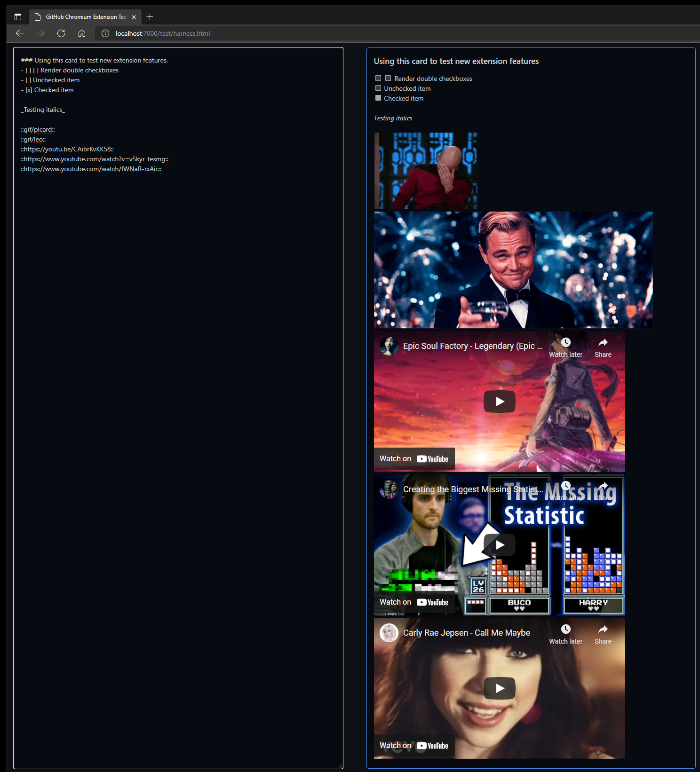Click the Picard facepalm GIF
700x772 pixels.
click(x=426, y=171)
